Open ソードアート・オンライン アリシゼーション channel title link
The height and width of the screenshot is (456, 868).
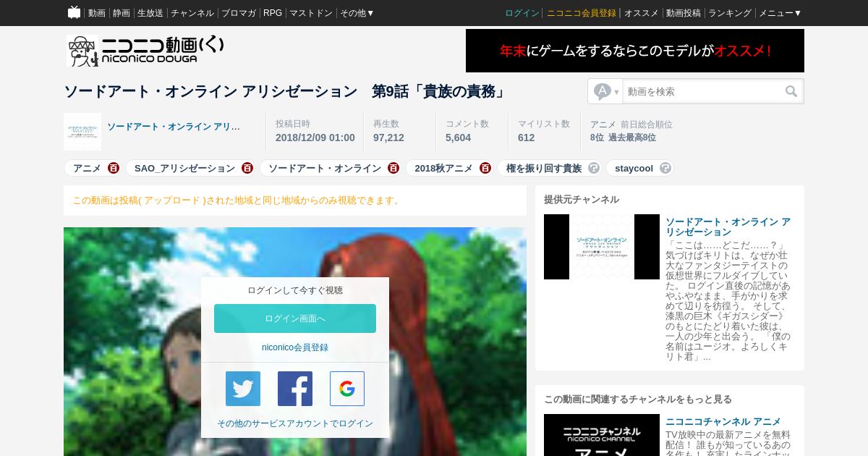728,227
